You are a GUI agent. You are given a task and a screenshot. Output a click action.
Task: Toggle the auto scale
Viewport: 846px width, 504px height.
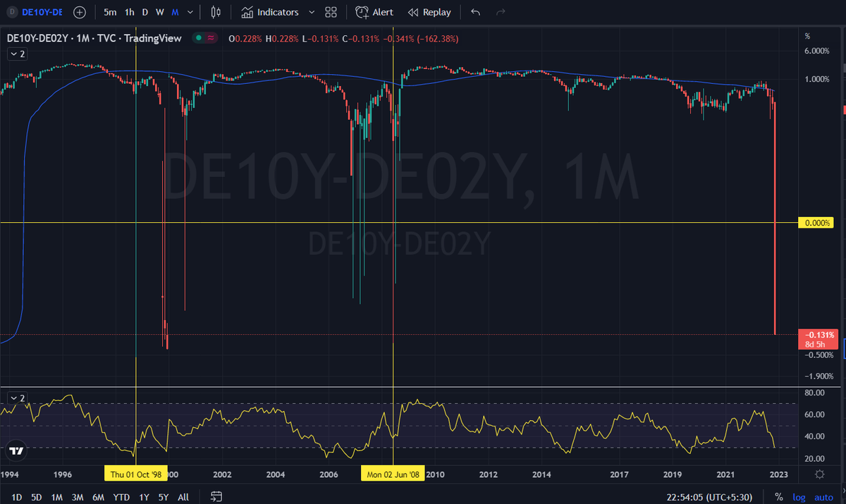[823, 497]
